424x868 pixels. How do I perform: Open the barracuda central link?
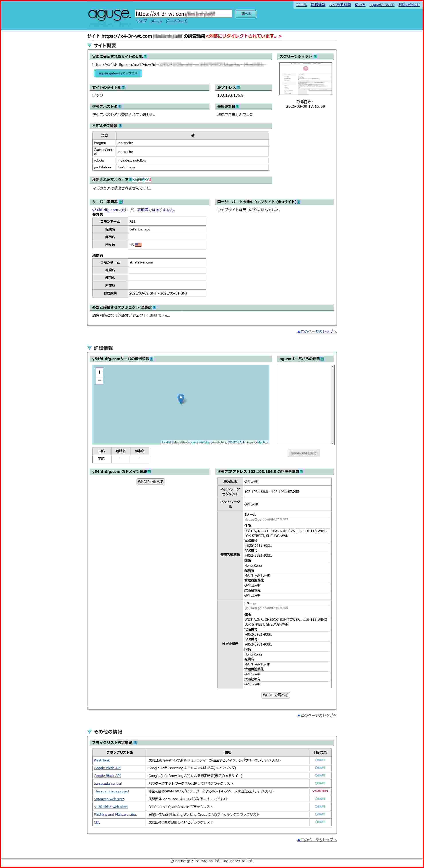click(108, 783)
